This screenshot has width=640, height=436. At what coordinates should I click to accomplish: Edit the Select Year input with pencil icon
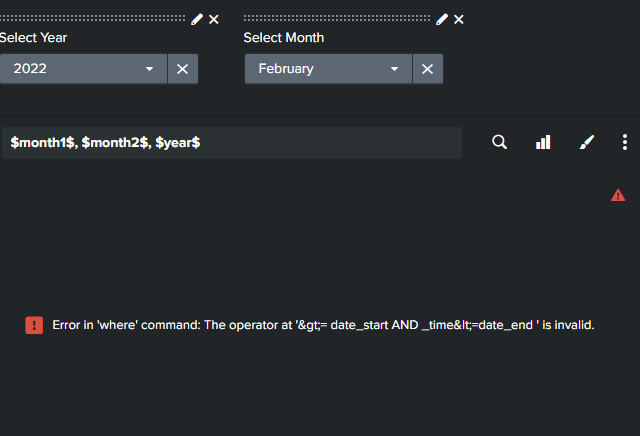tap(197, 19)
